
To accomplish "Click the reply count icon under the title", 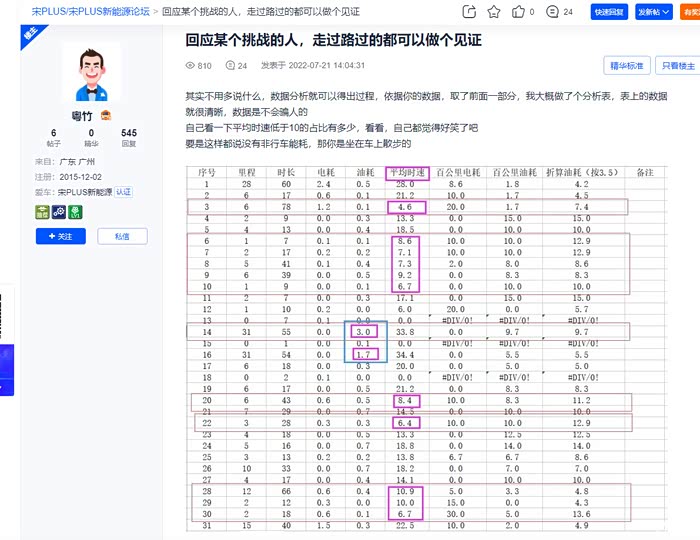I will click(230, 65).
